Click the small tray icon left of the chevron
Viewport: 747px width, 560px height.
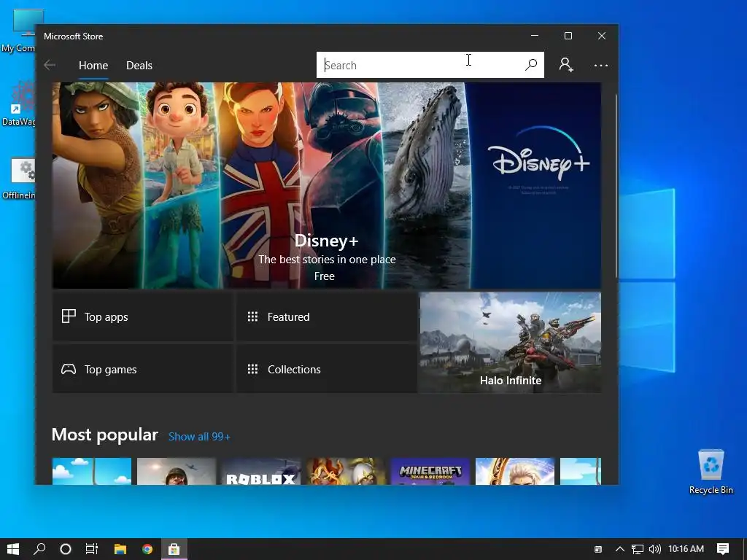coord(598,549)
